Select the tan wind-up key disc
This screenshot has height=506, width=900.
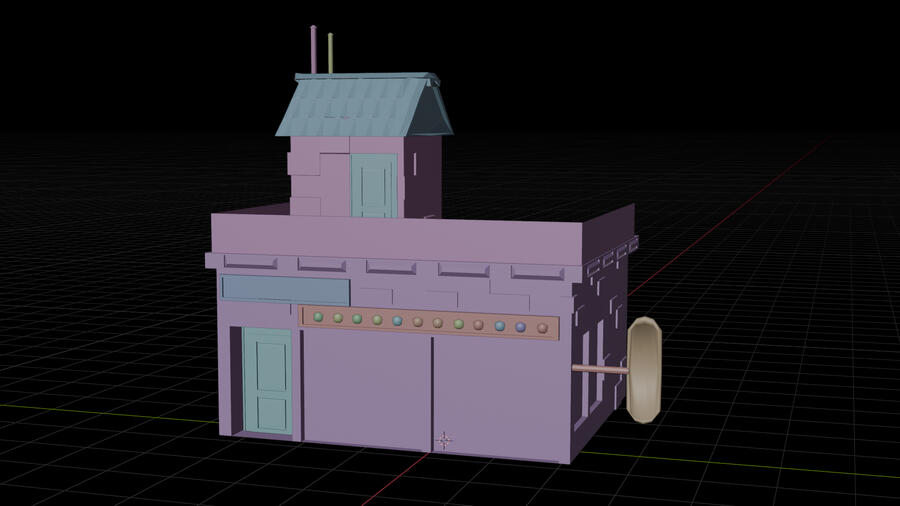tap(645, 368)
